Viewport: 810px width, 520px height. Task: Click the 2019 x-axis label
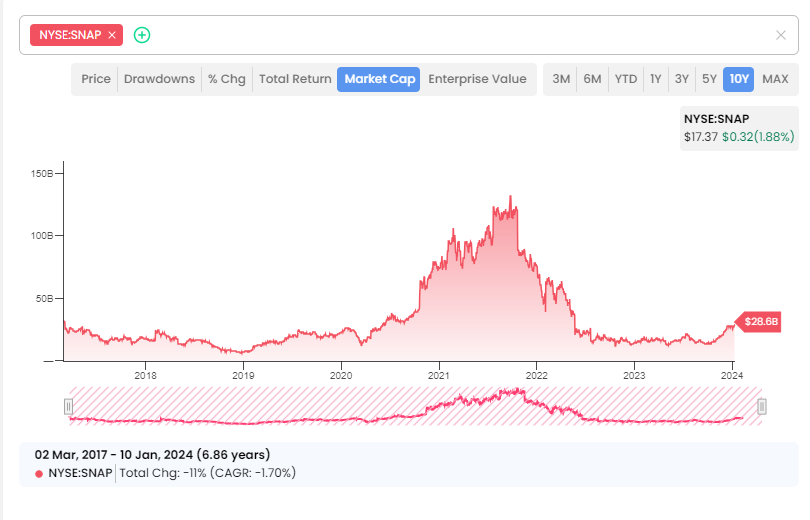(243, 376)
